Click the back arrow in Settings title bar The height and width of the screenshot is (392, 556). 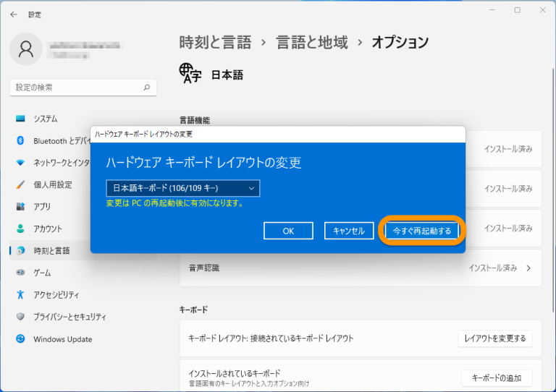tap(14, 14)
